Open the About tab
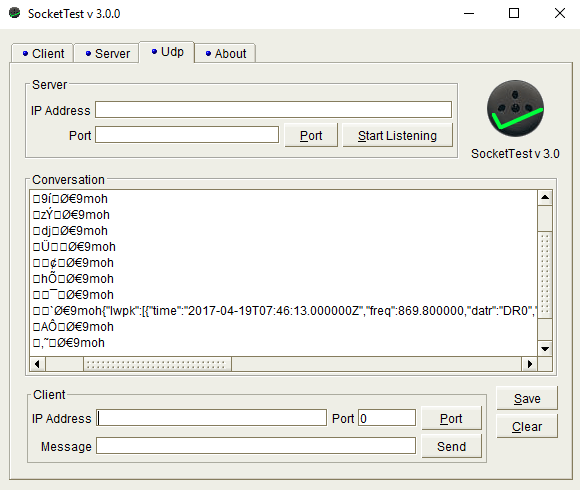 tap(225, 53)
